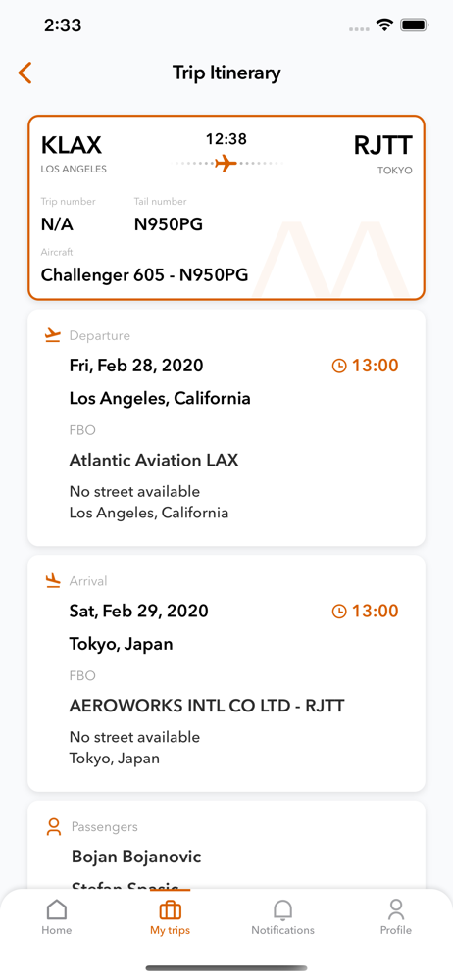
Task: Tap the Fri, Feb 28, 2020 departure date
Action: (136, 366)
